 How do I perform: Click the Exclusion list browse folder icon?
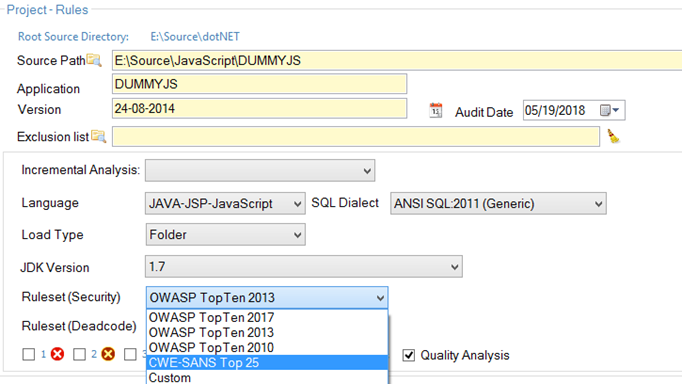pos(98,137)
